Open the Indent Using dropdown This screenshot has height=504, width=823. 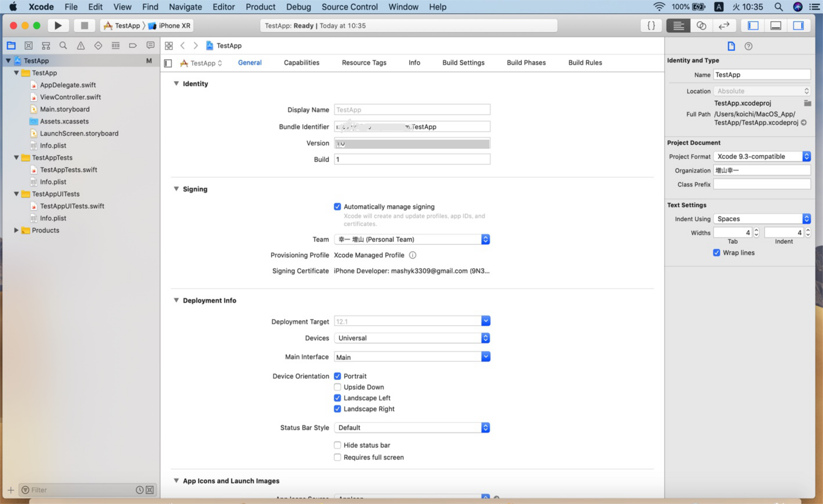tap(762, 219)
